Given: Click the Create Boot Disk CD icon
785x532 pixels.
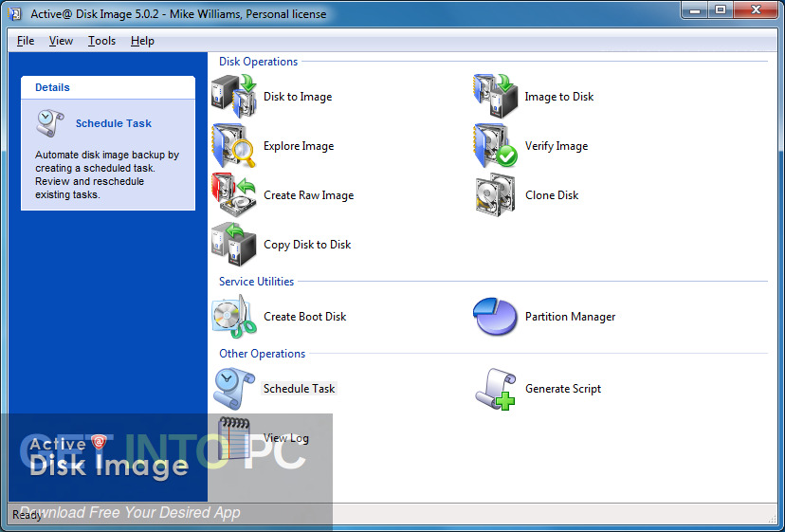Looking at the screenshot, I should point(234,317).
